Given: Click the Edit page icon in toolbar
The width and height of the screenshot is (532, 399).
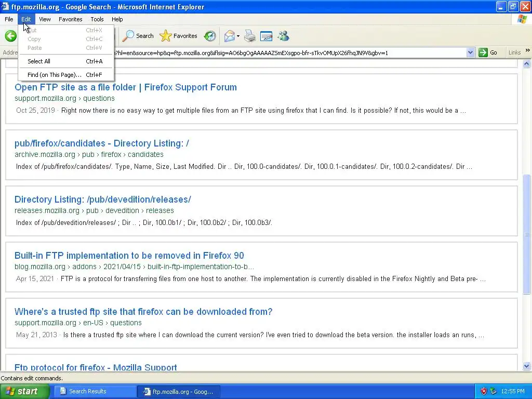Looking at the screenshot, I should click(x=267, y=36).
